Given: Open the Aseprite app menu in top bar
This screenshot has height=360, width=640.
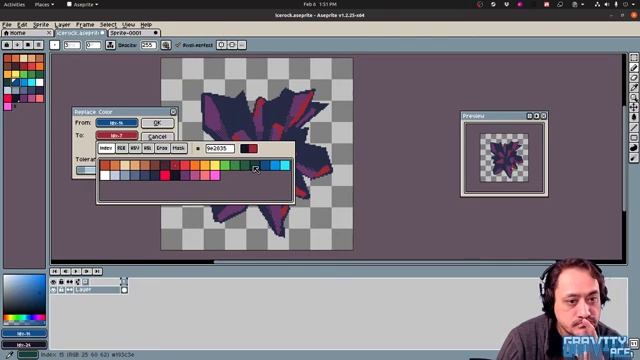Looking at the screenshot, I should 82,4.
